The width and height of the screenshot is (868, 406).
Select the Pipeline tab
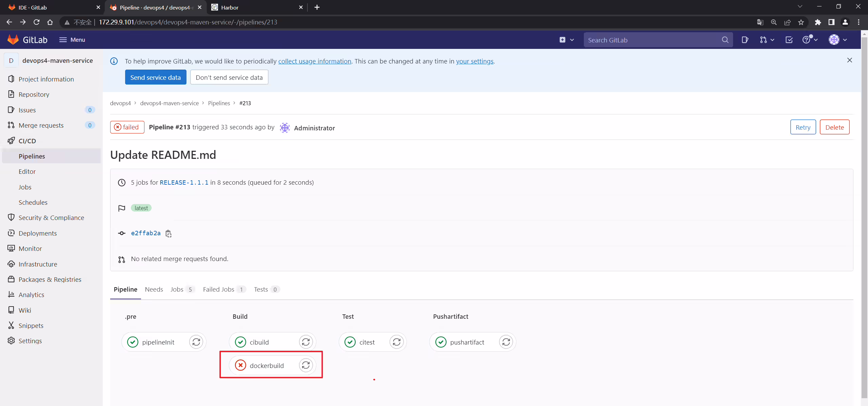[x=125, y=289]
